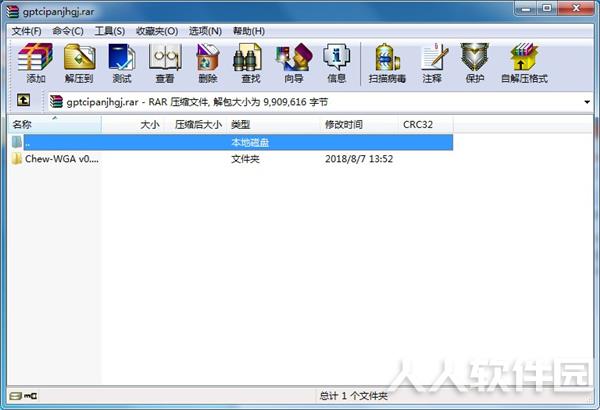Show archive 信息 (Info) icon
This screenshot has height=410, width=600.
[x=336, y=63]
